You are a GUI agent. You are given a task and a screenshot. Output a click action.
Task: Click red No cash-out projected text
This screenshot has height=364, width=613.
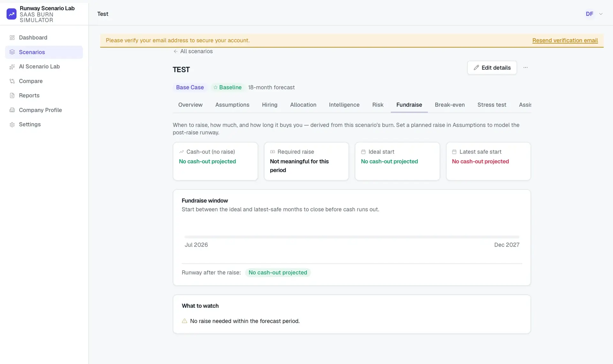point(480,162)
